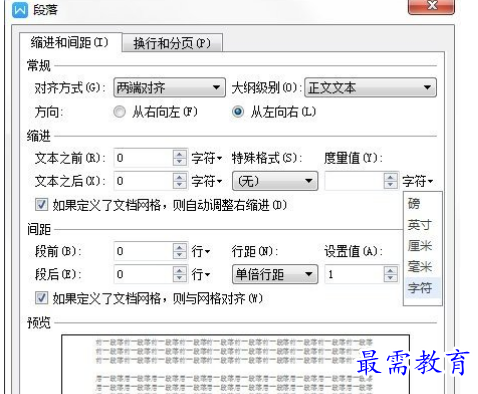
Task: Open the 文本之前 字符 unit dropdown
Action: pyautogui.click(x=207, y=158)
